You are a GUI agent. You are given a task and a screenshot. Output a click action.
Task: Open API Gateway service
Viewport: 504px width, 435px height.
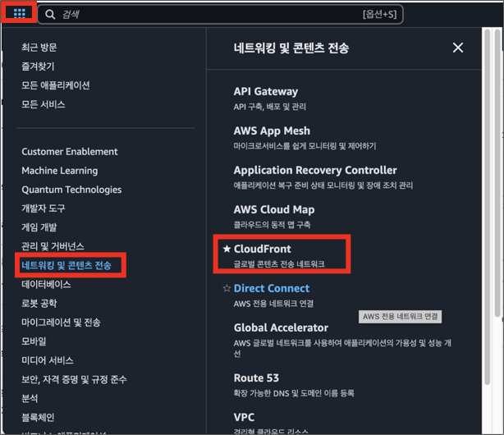[265, 91]
